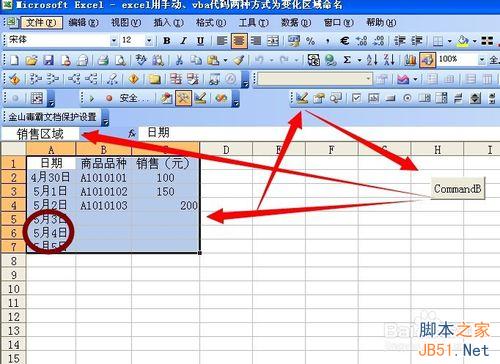Click the New workbook icon
The width and height of the screenshot is (500, 364).
(14, 60)
